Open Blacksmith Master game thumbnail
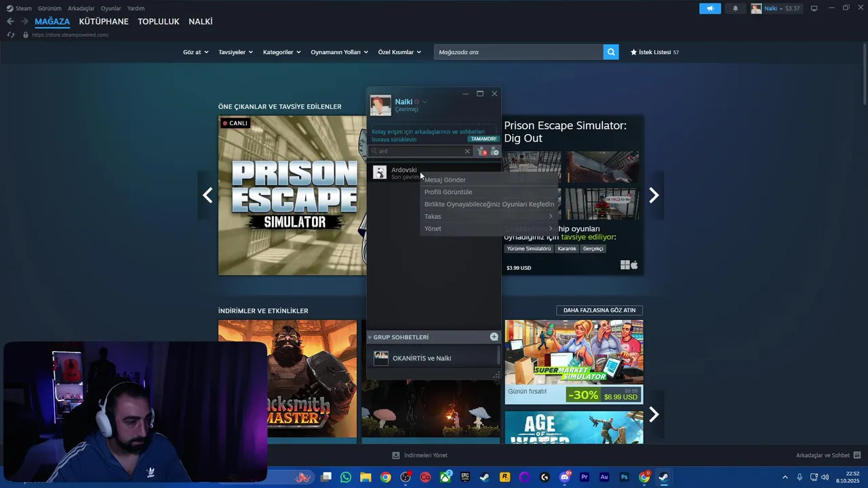Viewport: 868px width, 488px height. tap(288, 378)
